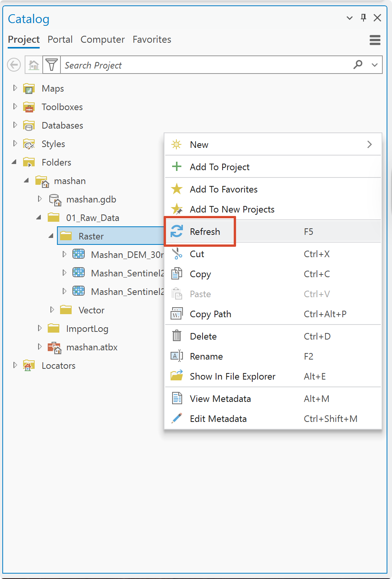Image resolution: width=392 pixels, height=579 pixels.
Task: Click in the Search Project field
Action: coord(206,65)
